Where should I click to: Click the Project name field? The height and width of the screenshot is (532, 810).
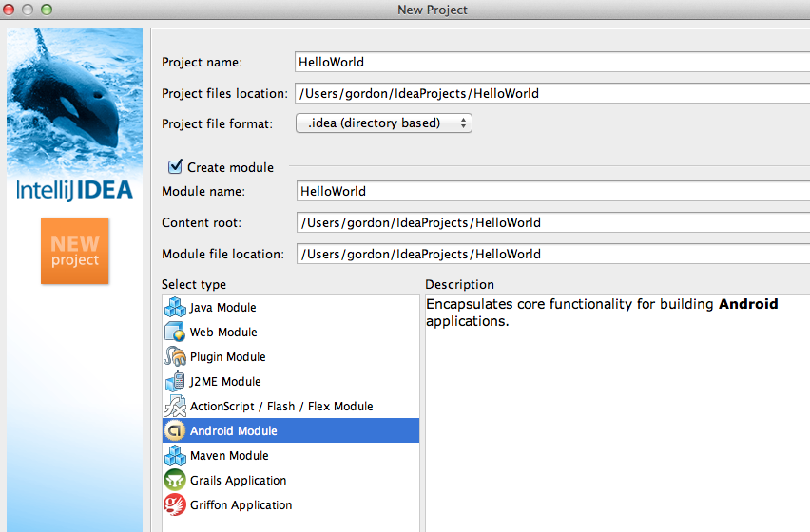[551, 62]
